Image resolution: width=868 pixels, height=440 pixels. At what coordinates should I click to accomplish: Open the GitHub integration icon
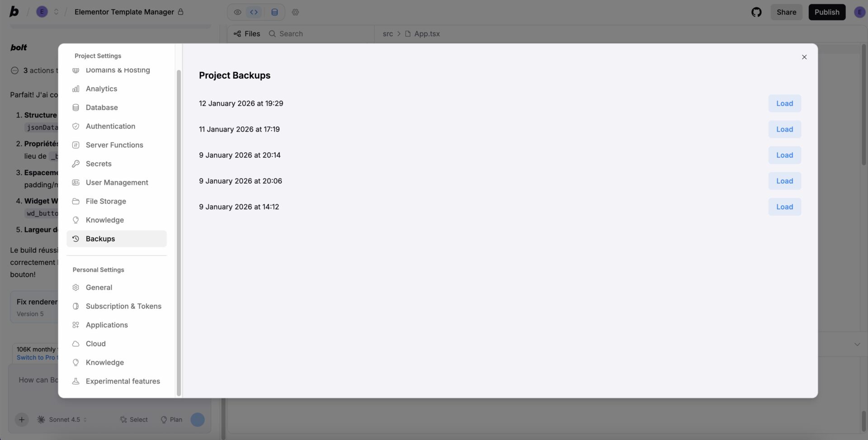point(756,12)
